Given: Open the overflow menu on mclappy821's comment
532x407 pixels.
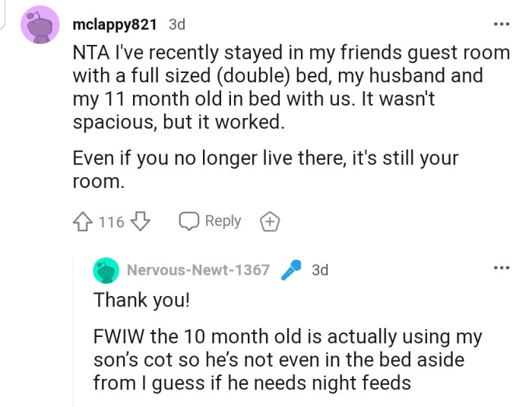Looking at the screenshot, I should 501,24.
